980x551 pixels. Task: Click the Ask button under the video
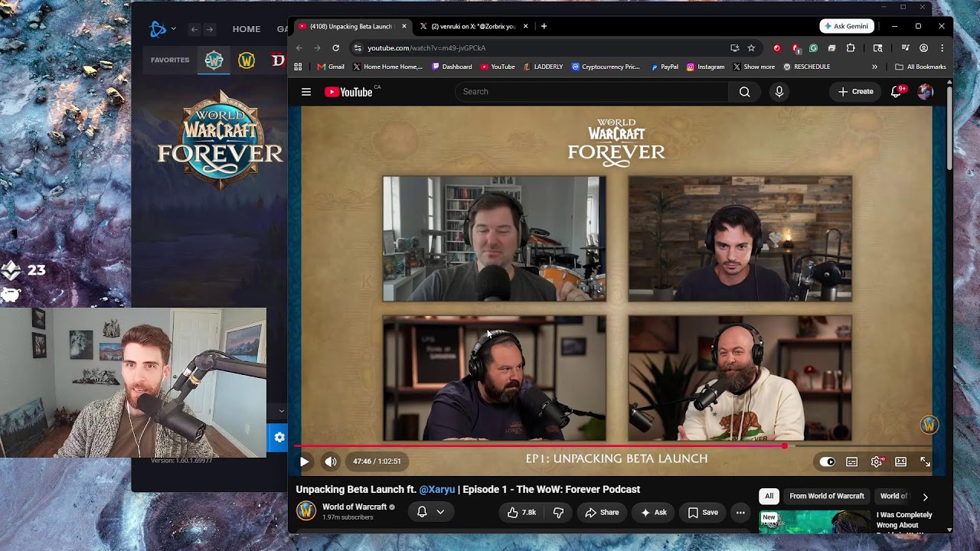click(653, 512)
